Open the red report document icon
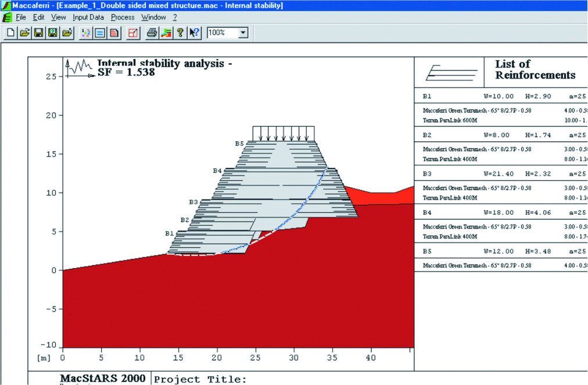The height and width of the screenshot is (385, 588). click(x=114, y=33)
